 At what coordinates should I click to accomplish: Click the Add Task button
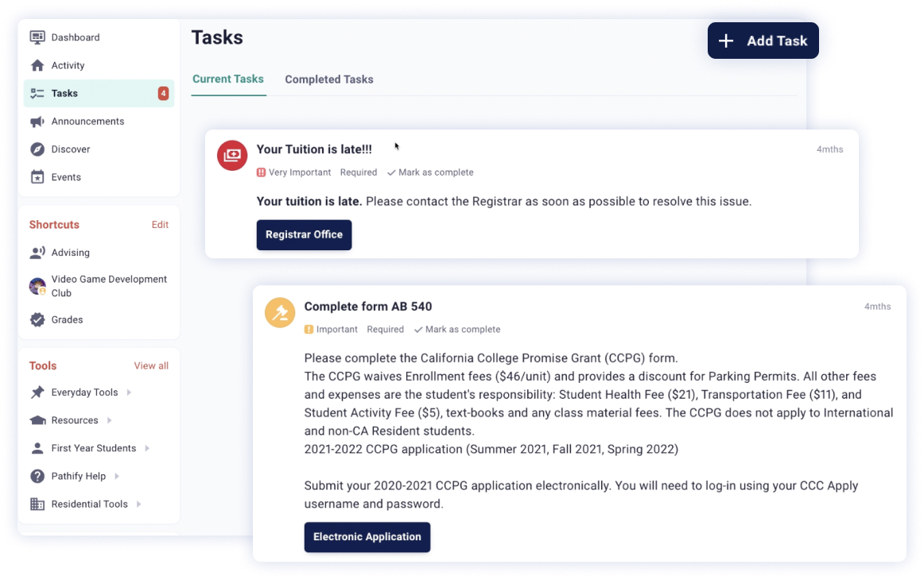click(763, 40)
